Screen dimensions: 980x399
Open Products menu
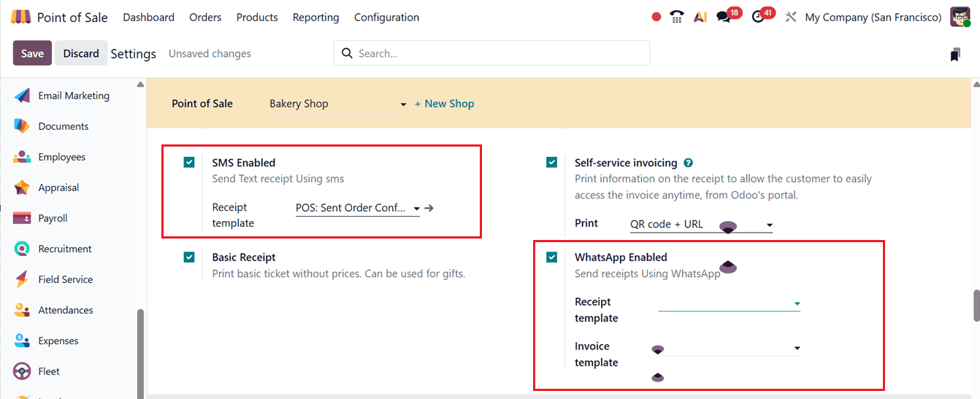pos(257,17)
